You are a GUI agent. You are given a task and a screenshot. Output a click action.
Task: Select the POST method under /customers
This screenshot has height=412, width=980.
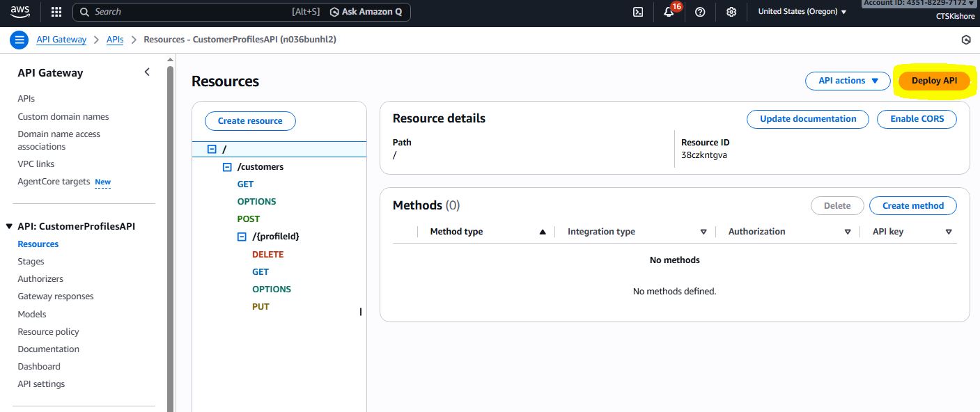248,219
